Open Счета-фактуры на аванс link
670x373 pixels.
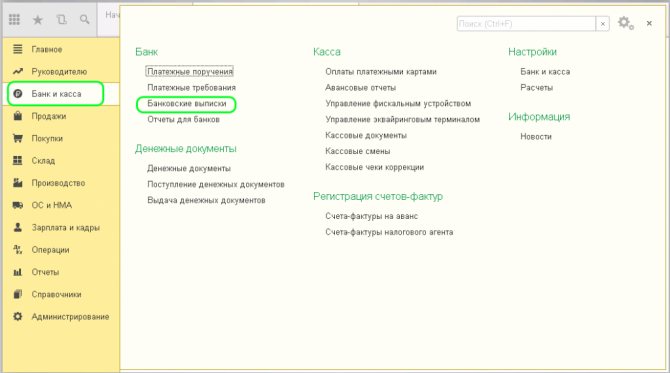point(371,216)
